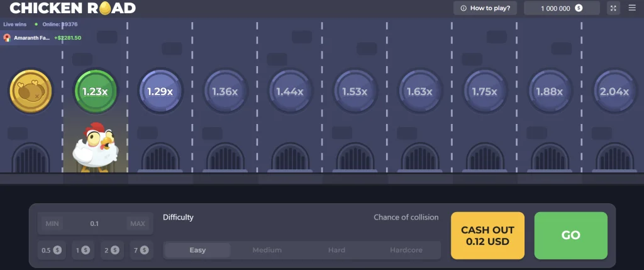Select Hardcore difficulty
Screen dimensions: 644x270
coord(406,250)
